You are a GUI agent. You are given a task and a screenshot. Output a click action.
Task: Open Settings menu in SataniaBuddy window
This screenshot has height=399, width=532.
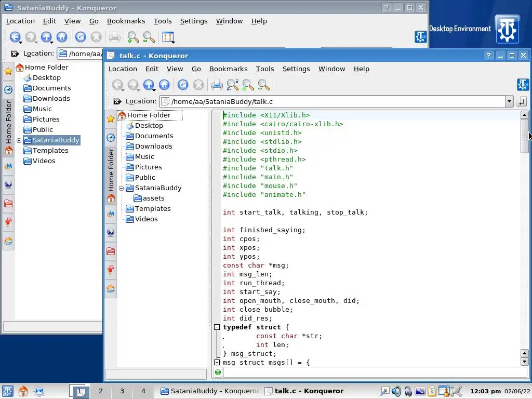[194, 21]
